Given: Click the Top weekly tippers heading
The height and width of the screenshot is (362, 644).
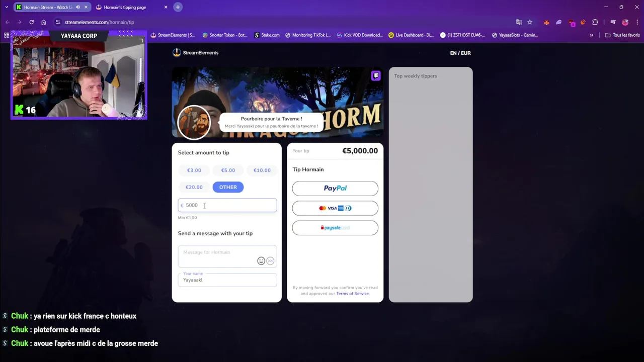Looking at the screenshot, I should tap(416, 76).
